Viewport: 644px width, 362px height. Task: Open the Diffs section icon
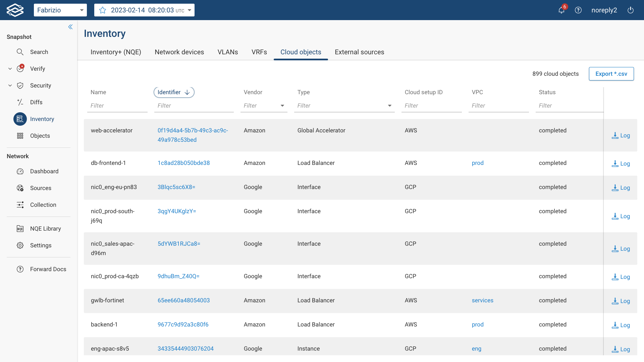pos(20,102)
